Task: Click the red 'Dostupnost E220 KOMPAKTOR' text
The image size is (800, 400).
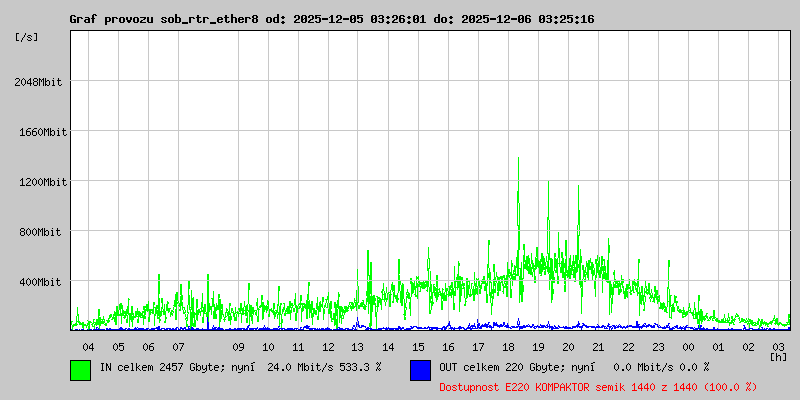Action: 598,386
